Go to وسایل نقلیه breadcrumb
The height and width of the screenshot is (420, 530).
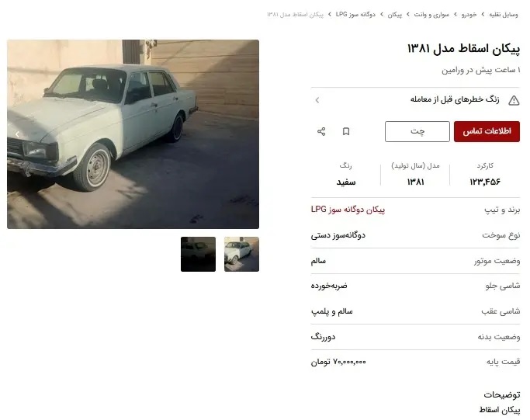pyautogui.click(x=504, y=15)
